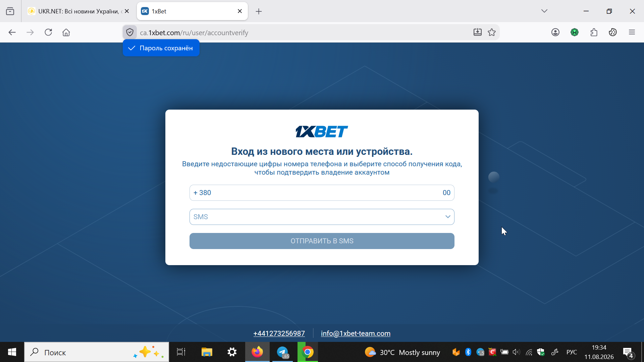Image resolution: width=644 pixels, height=362 pixels.
Task: Switch input language from РУС
Action: point(572,352)
